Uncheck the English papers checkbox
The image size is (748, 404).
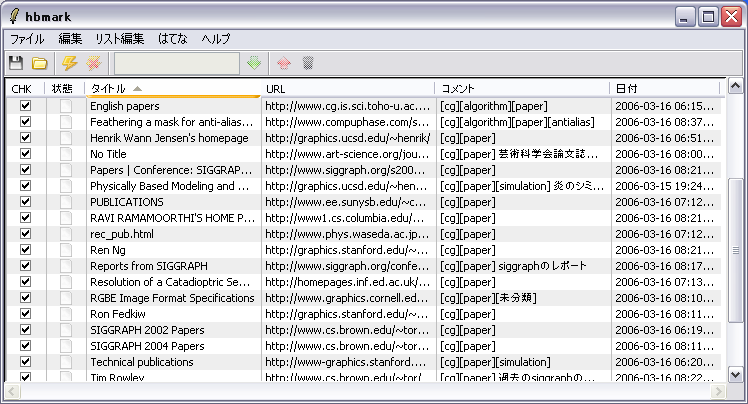(25, 106)
